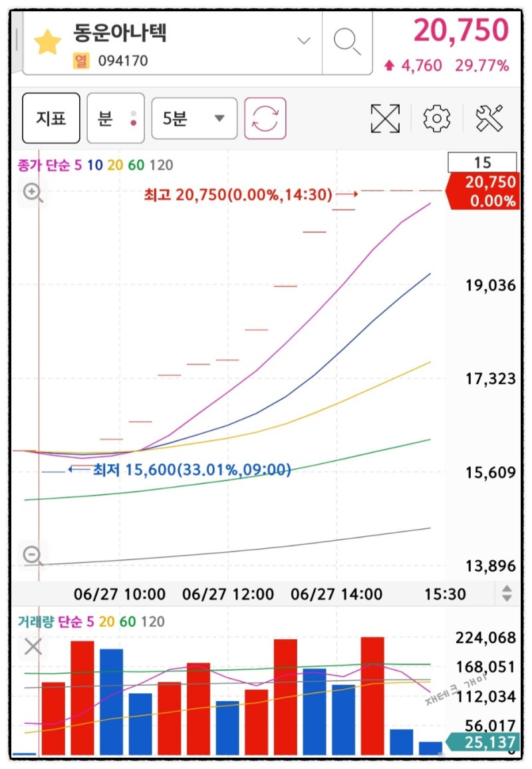
Task: Click the red 20,750 price marker tag
Action: 483,191
